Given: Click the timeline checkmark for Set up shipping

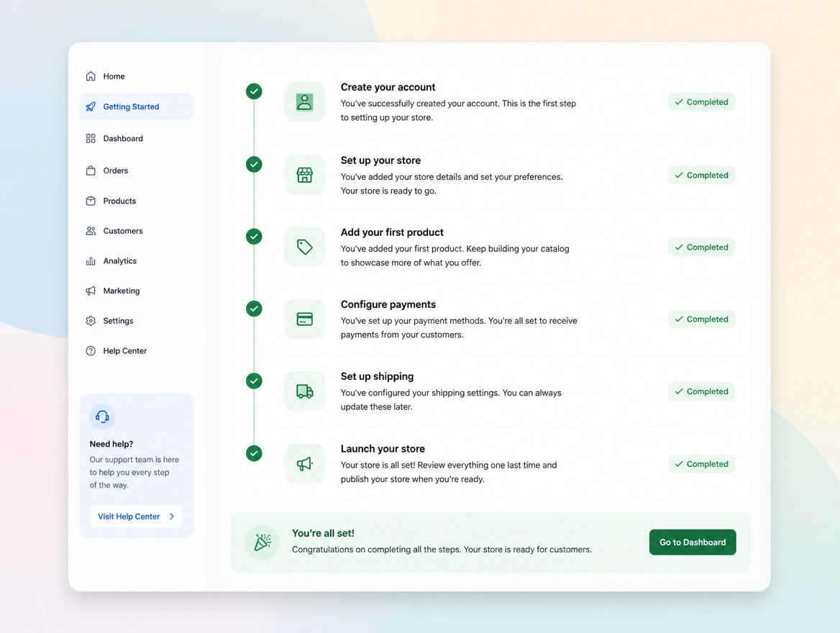Looking at the screenshot, I should (254, 381).
